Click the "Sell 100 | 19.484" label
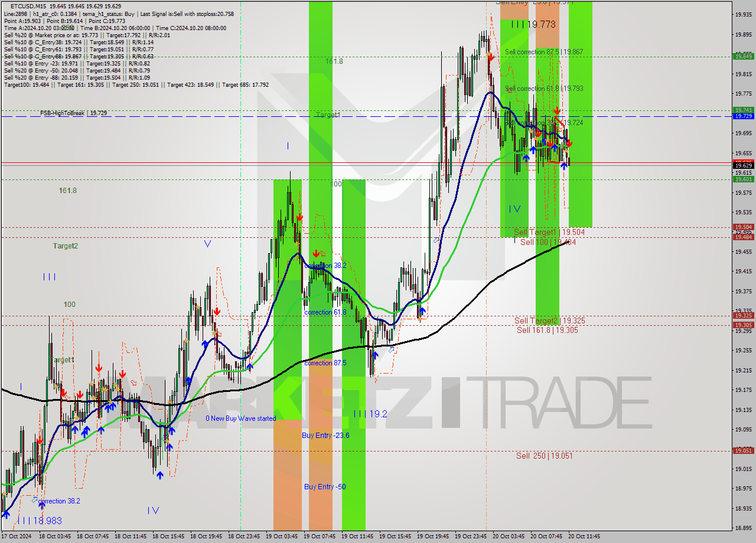This screenshot has width=756, height=543. tap(548, 241)
